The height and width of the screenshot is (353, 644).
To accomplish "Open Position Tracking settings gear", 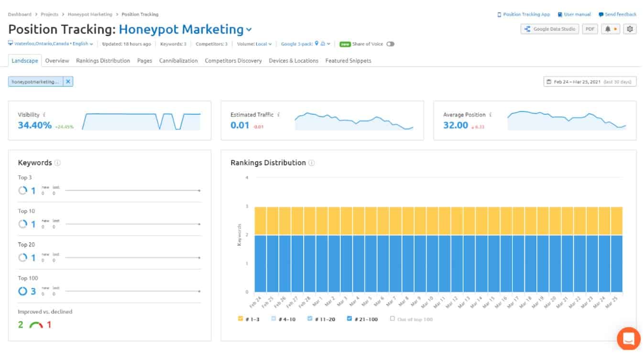I will 630,29.
